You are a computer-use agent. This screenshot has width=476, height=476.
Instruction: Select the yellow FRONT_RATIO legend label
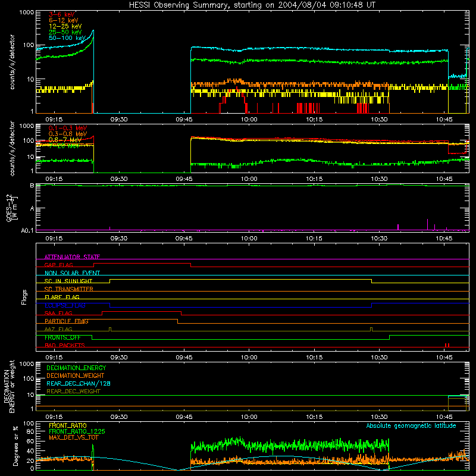click(x=68, y=425)
